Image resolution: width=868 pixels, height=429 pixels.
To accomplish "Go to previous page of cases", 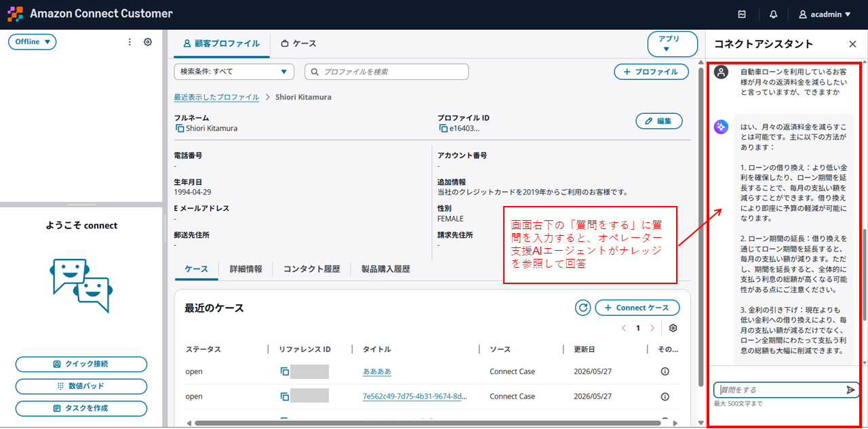I will pyautogui.click(x=624, y=328).
